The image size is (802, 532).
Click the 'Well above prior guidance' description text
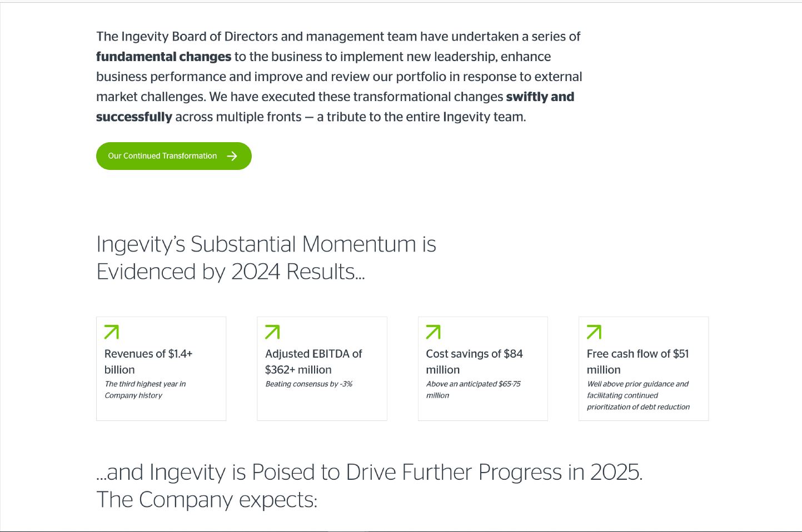tap(637, 395)
